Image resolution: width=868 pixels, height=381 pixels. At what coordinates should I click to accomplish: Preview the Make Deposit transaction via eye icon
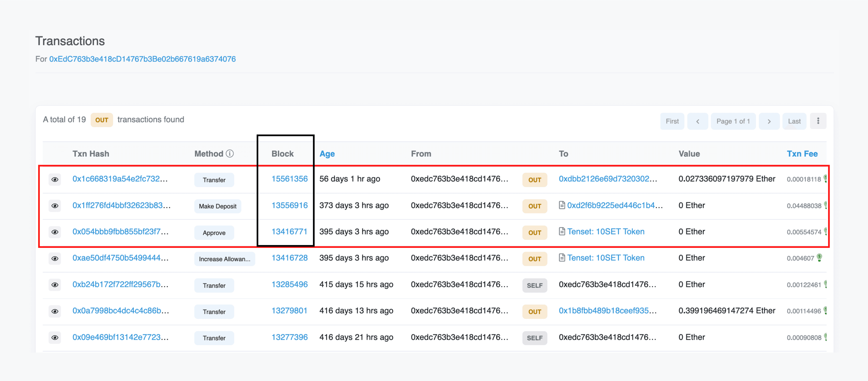54,206
